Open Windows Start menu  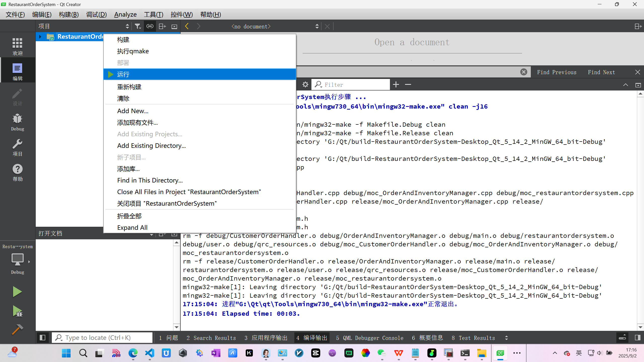66,353
